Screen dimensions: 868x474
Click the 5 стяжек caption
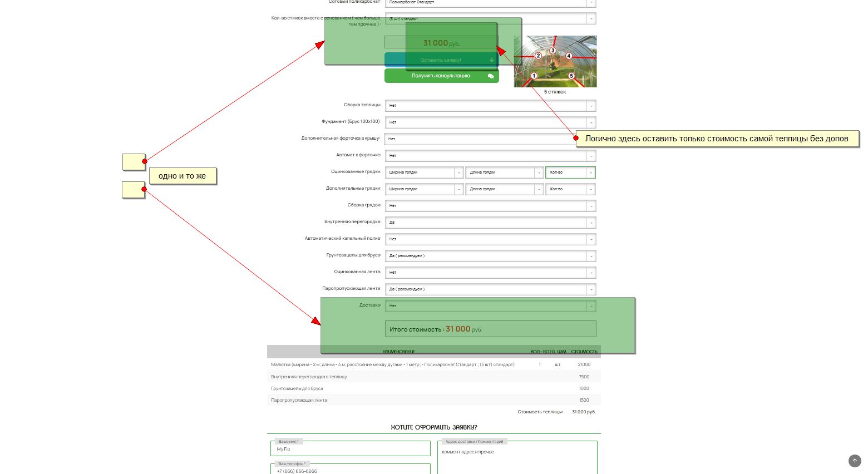coord(555,92)
